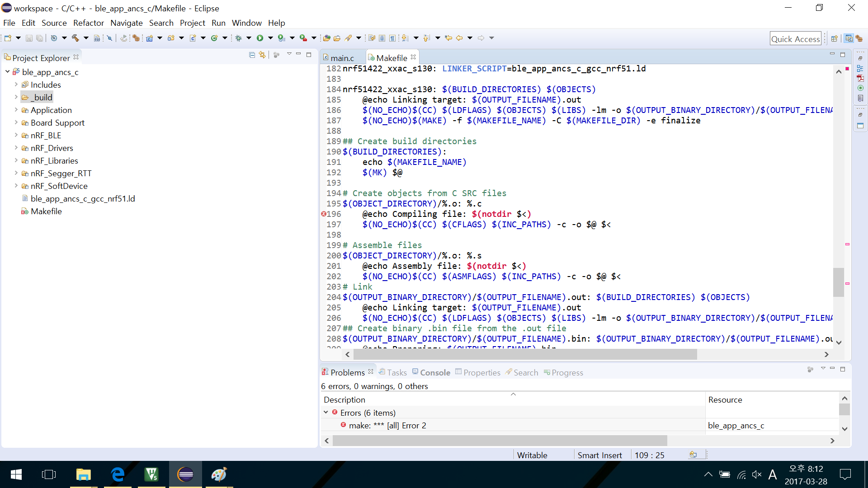
Task: Expand the Application folder node
Action: tap(16, 110)
